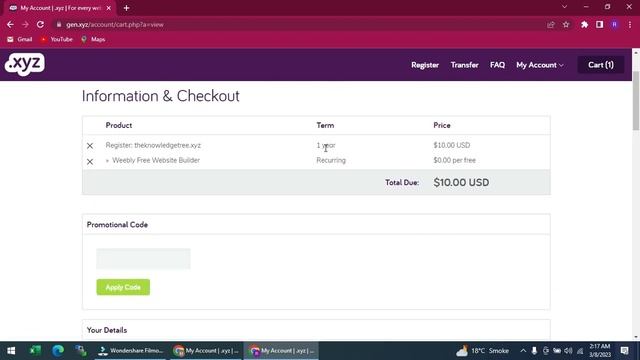The image size is (640, 360).
Task: Remove theknowledgetree.xyz registration from cart
Action: [90, 146]
